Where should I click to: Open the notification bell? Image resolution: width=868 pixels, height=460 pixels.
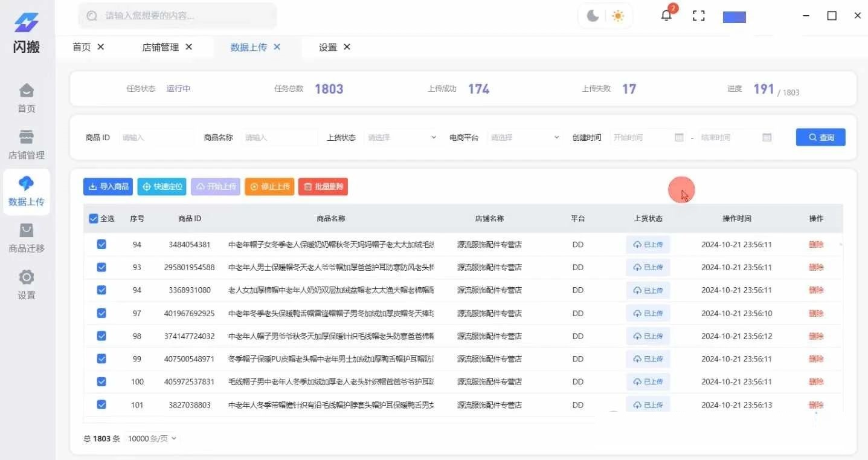coord(666,16)
